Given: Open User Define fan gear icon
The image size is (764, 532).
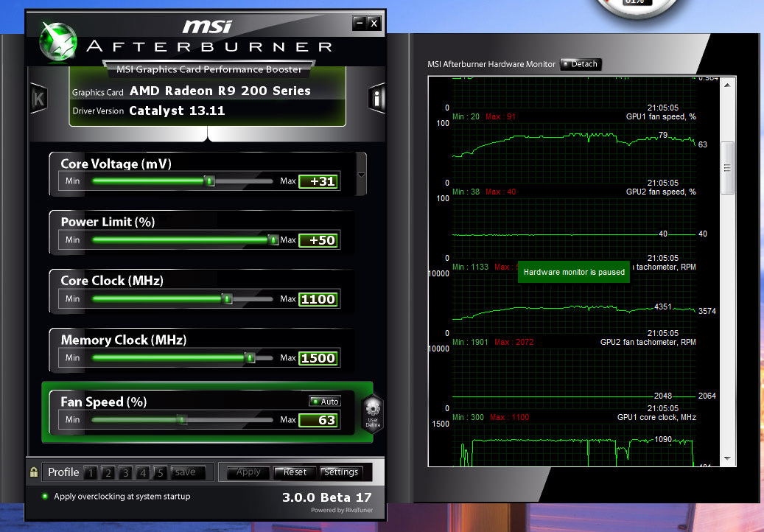Looking at the screenshot, I should click(x=373, y=413).
